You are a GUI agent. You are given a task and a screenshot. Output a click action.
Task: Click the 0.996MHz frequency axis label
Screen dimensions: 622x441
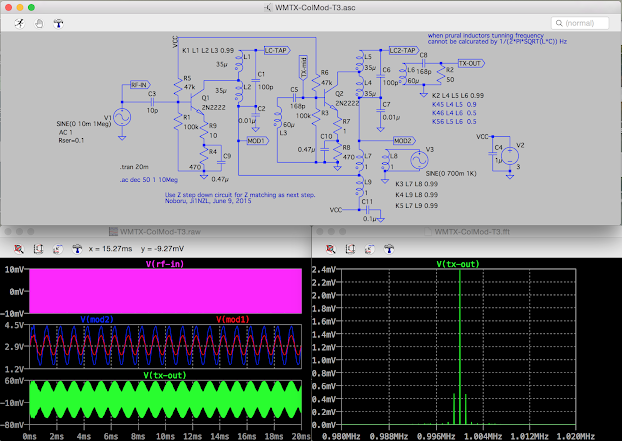click(x=436, y=436)
